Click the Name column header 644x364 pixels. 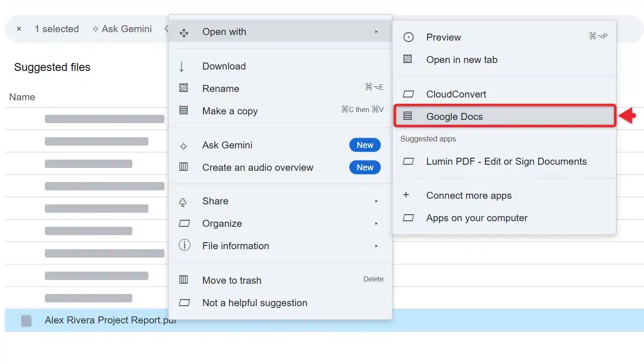[22, 97]
